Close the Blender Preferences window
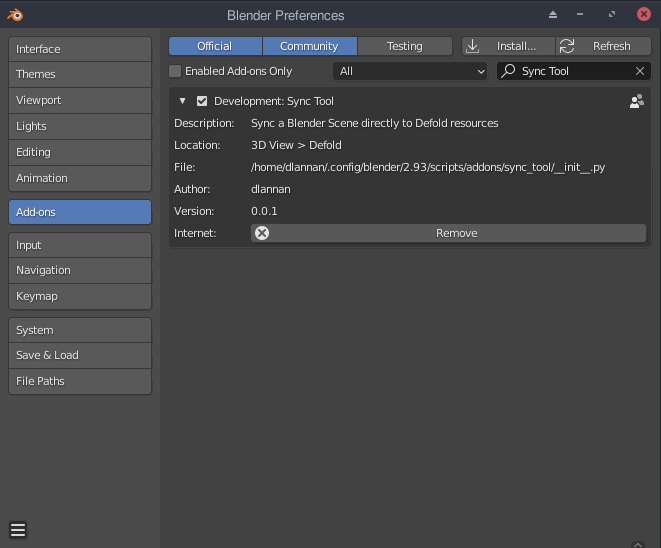This screenshot has width=661, height=548. pyautogui.click(x=644, y=14)
